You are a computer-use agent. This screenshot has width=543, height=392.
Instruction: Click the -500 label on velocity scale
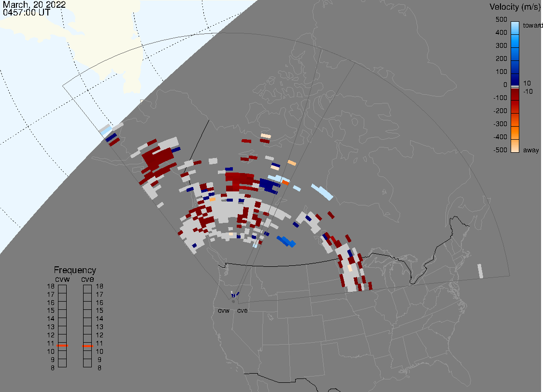[x=500, y=150]
